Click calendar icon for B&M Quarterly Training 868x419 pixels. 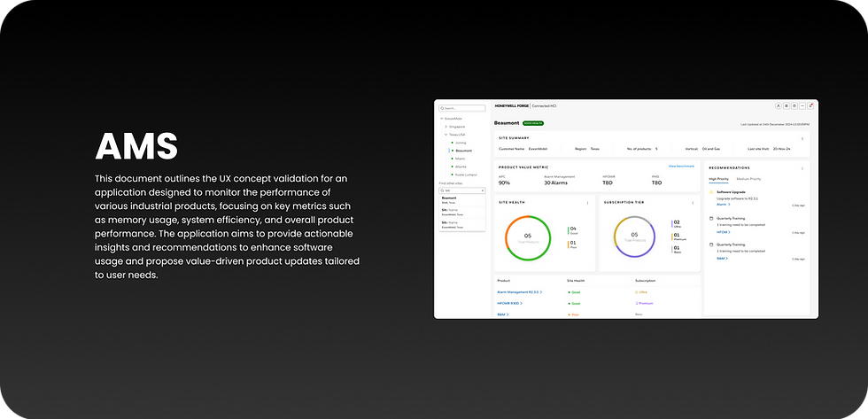(x=711, y=244)
